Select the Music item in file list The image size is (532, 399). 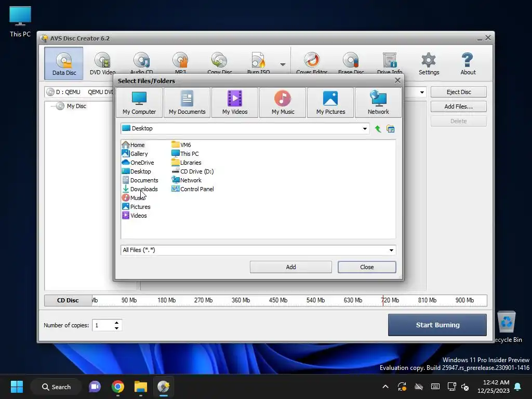[134, 198]
